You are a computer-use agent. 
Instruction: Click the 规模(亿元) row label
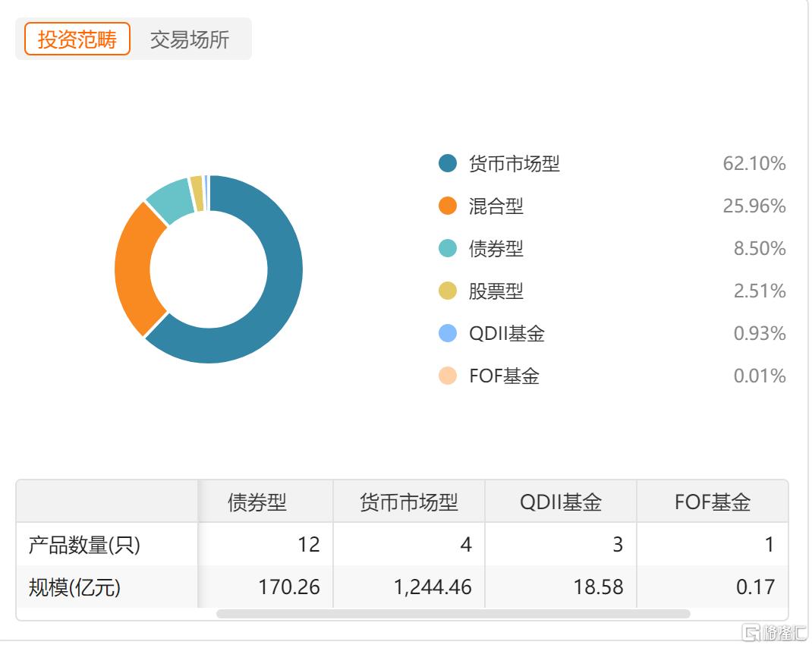click(x=74, y=587)
